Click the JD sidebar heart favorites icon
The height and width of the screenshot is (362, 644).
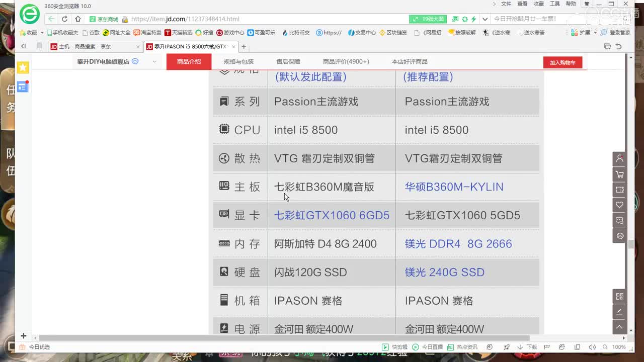(619, 205)
